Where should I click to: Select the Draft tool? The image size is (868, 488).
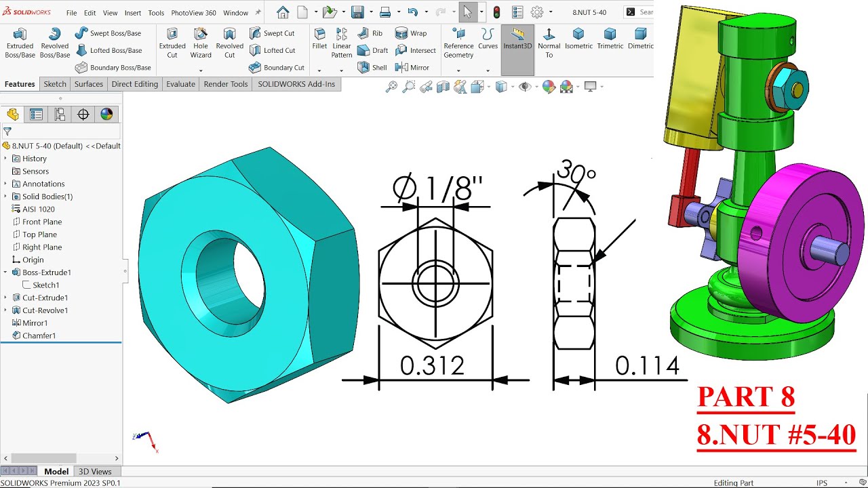372,50
